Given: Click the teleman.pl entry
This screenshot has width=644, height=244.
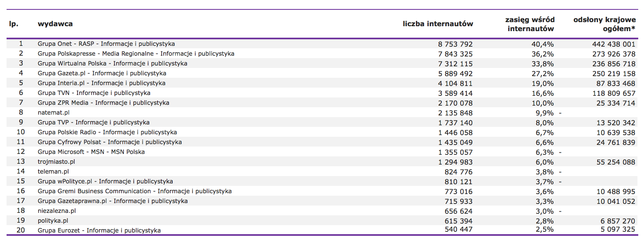Looking at the screenshot, I should 53,172.
